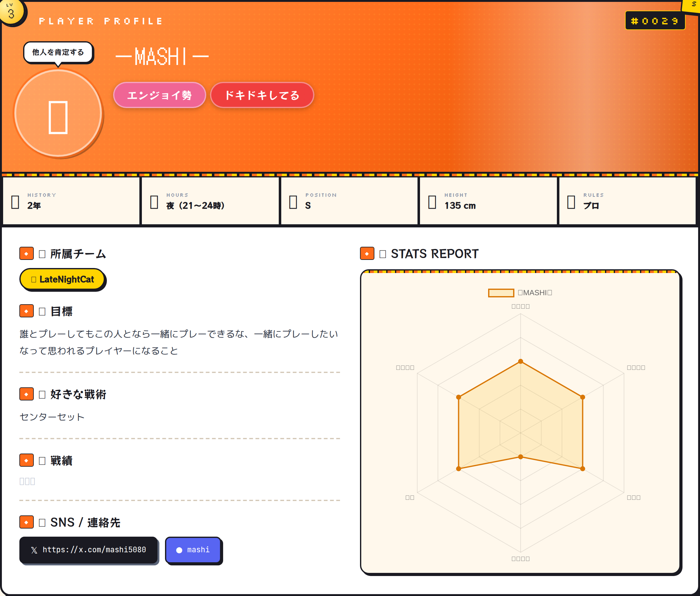Viewport: 700px width, 596px height.
Task: Select the ドキドキしてる tag pill
Action: (x=262, y=95)
